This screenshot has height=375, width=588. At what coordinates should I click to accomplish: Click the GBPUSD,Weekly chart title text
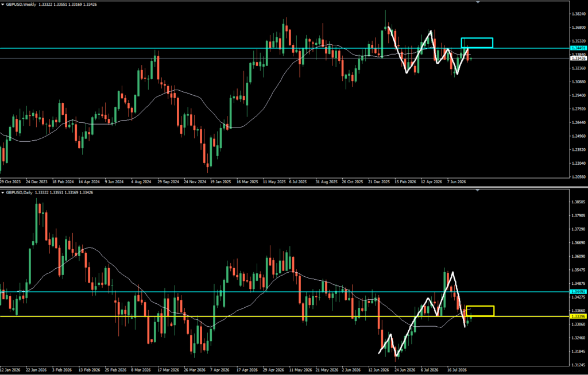(x=21, y=5)
